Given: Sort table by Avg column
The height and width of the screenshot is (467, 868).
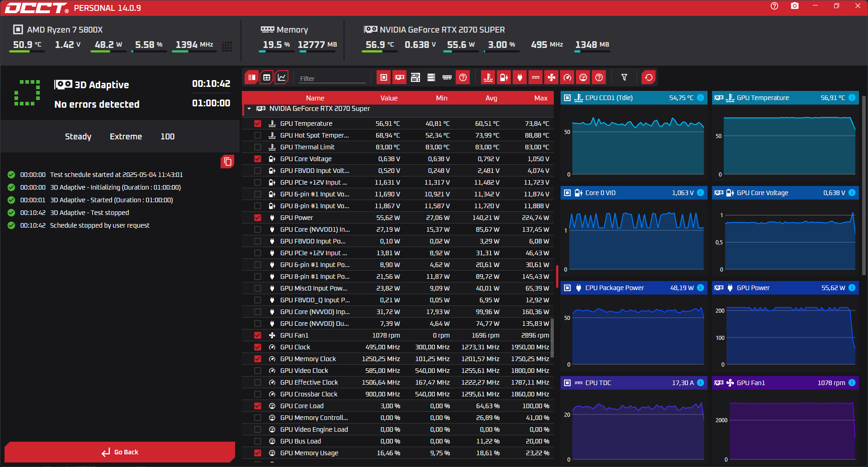Looking at the screenshot, I should click(x=491, y=98).
